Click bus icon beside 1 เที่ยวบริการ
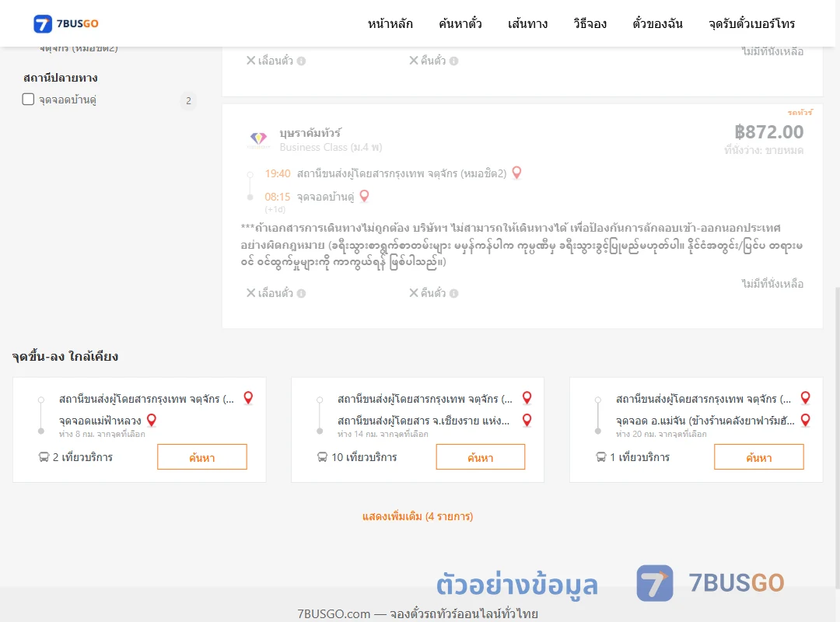Viewport: 840px width, 622px height. [x=600, y=457]
